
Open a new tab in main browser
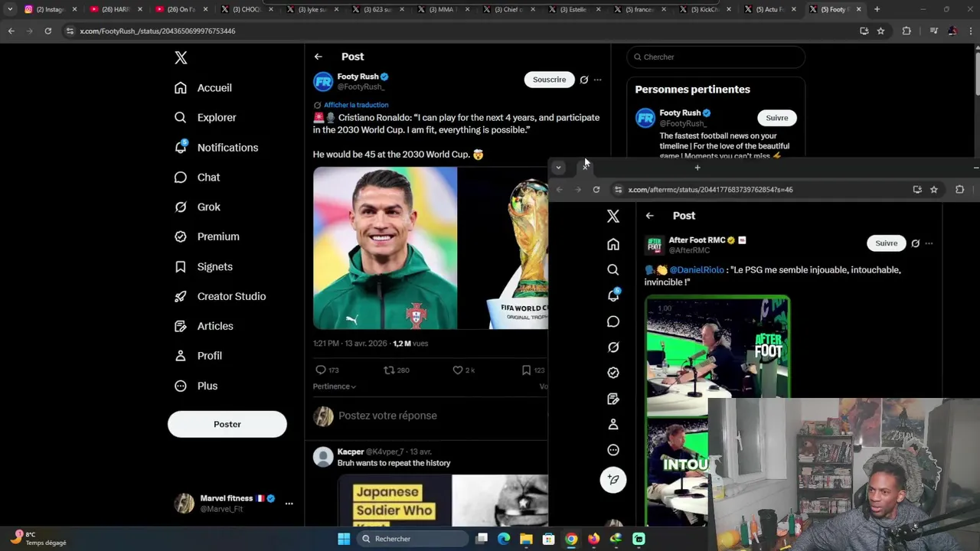click(x=877, y=9)
